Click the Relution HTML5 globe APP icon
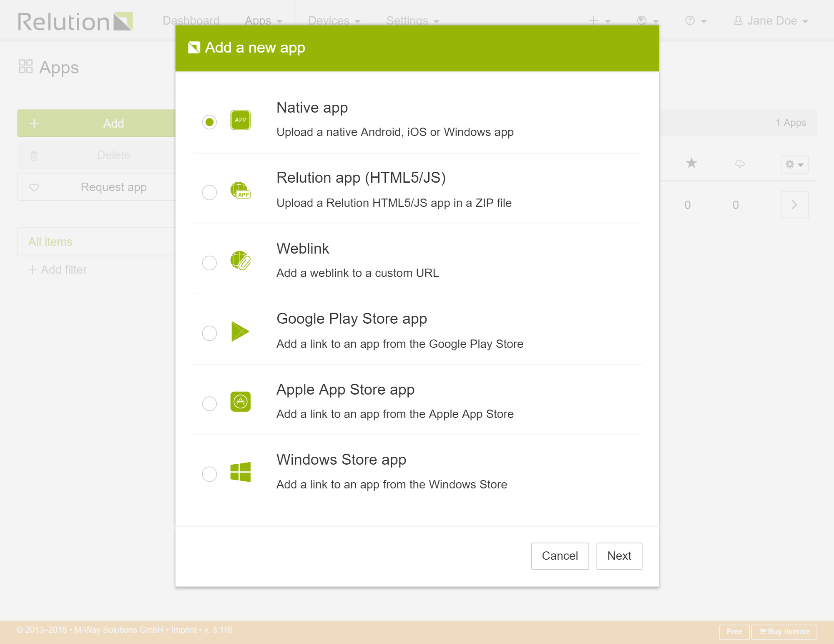The width and height of the screenshot is (834, 644). point(241,191)
